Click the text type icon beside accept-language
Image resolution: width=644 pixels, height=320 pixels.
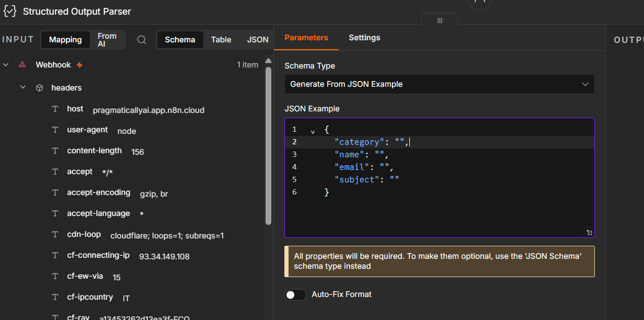(x=55, y=213)
